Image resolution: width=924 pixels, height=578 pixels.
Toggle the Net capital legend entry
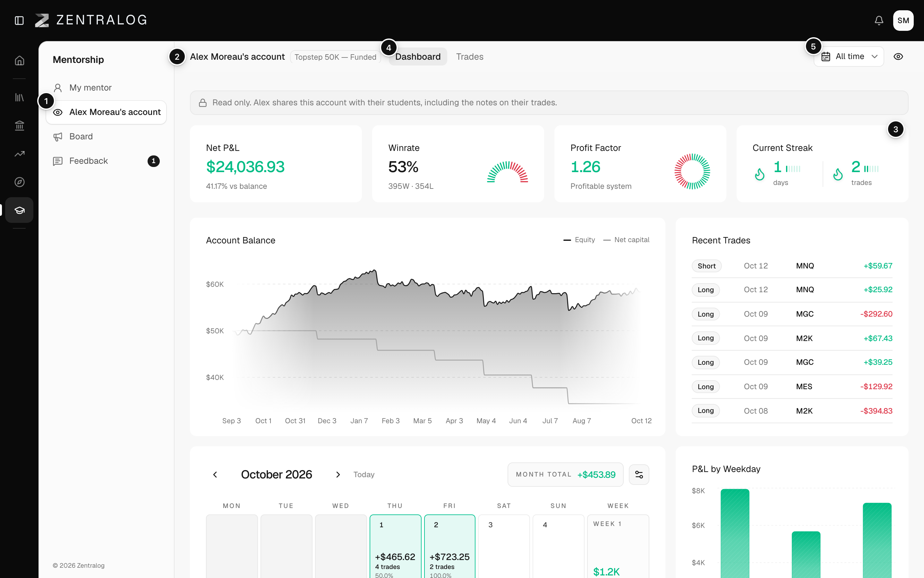[x=626, y=240]
